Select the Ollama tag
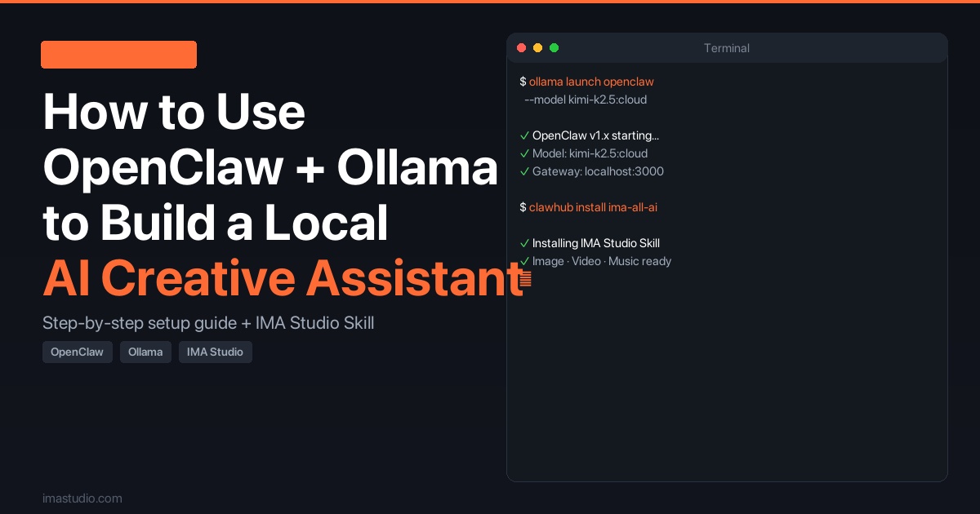 pos(145,352)
